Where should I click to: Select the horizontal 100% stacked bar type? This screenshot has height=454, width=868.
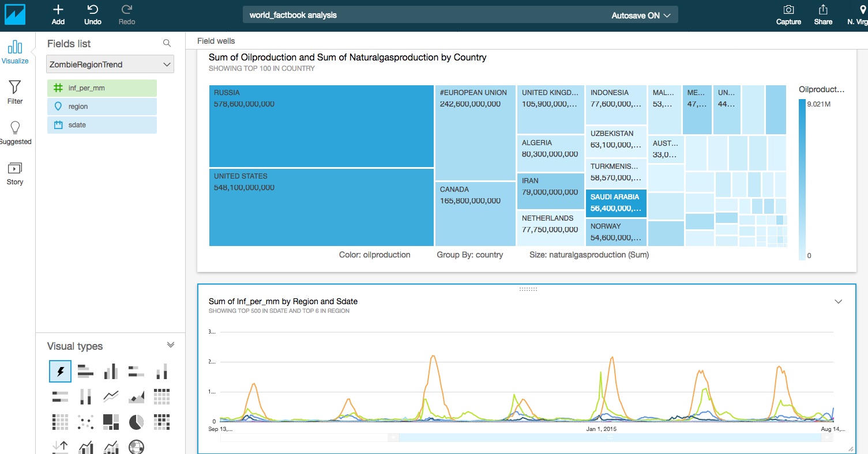click(61, 396)
